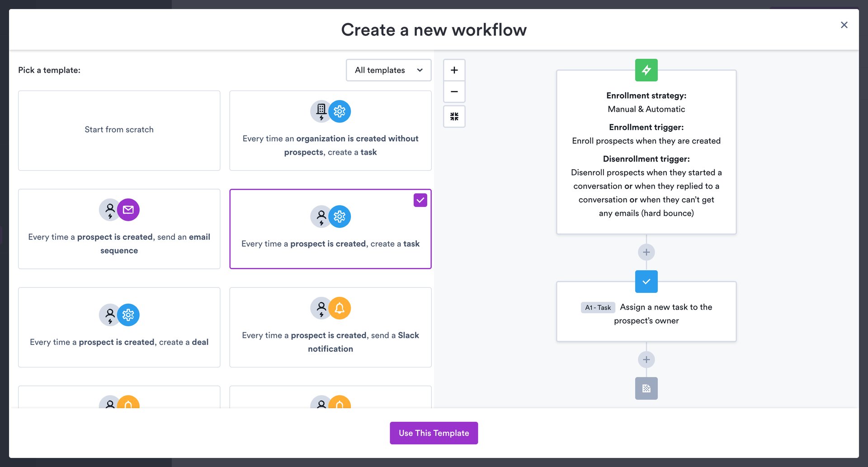Toggle selection of the email sequence template
This screenshot has height=467, width=868.
coord(119,229)
